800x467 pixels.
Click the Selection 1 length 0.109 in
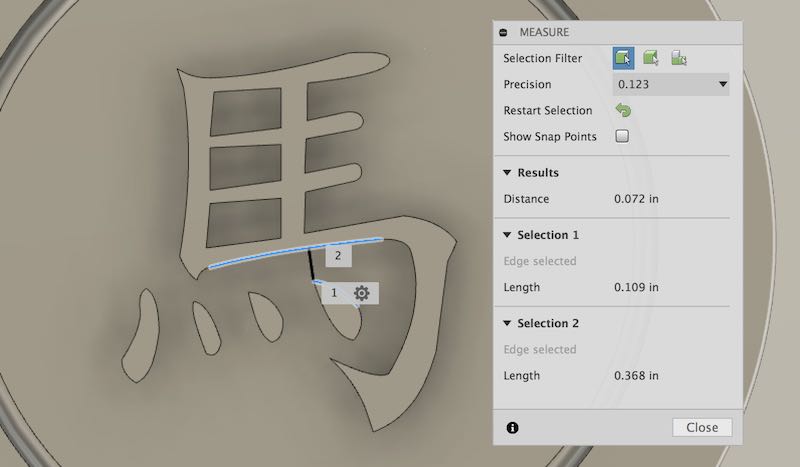click(636, 287)
